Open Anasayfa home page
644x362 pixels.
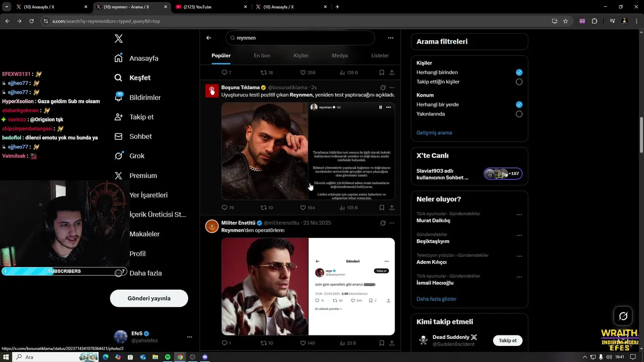136,58
